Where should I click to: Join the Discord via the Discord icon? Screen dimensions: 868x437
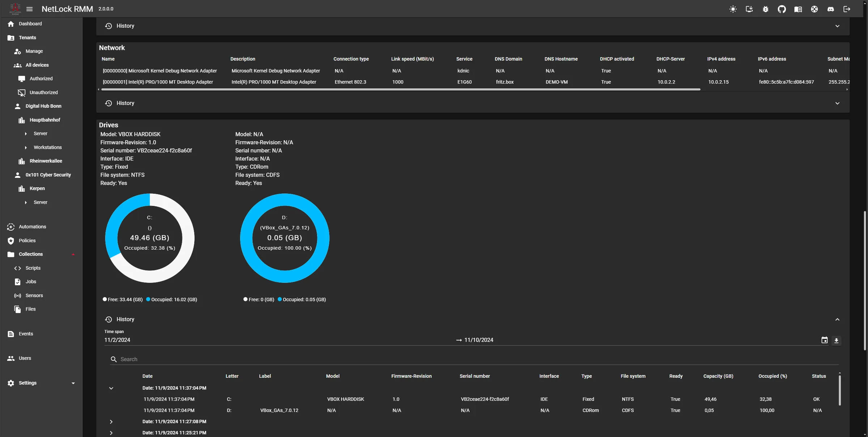pyautogui.click(x=831, y=9)
